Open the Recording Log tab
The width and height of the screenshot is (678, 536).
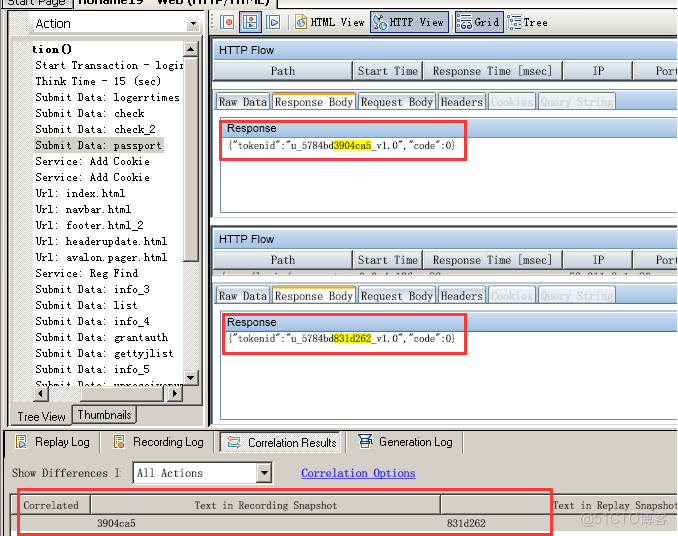click(x=158, y=442)
